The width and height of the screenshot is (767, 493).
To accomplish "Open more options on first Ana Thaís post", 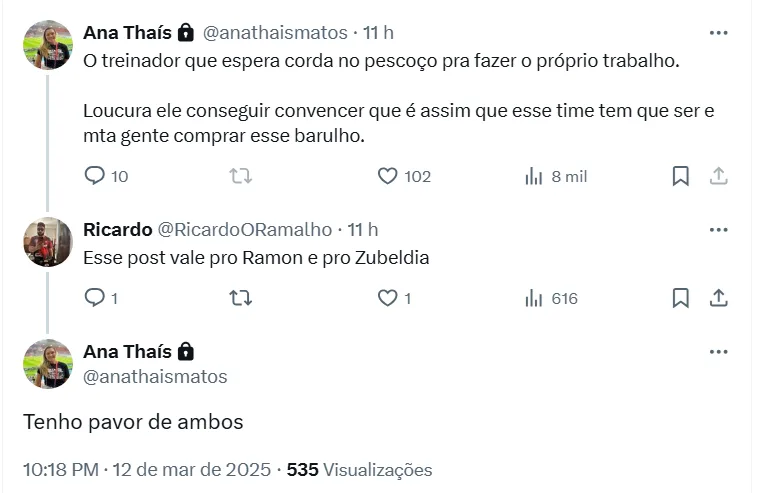I will click(x=718, y=33).
